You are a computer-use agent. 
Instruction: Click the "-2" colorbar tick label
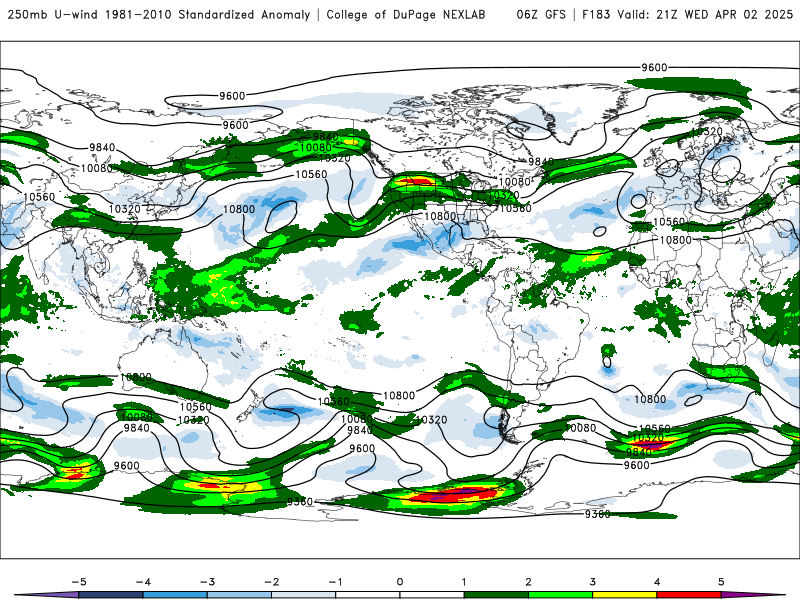pos(271,582)
